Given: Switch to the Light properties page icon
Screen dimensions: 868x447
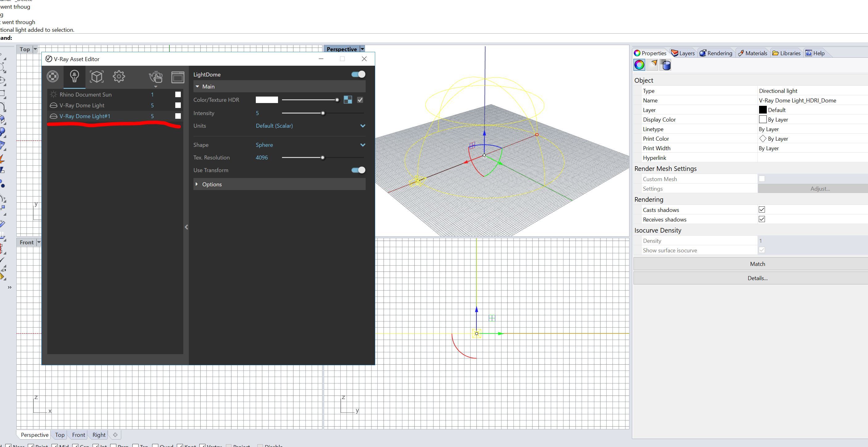Looking at the screenshot, I should tap(653, 65).
